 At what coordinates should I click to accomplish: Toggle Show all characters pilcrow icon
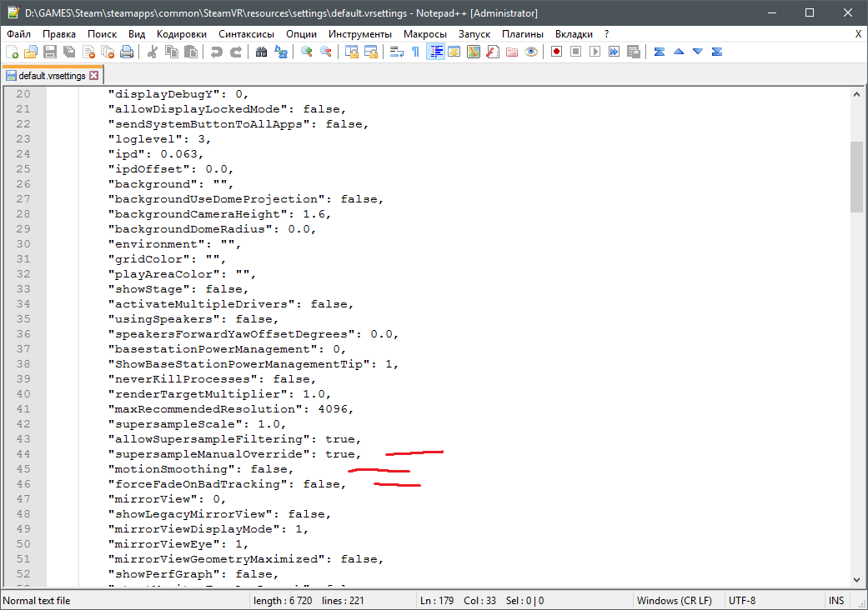[x=416, y=52]
